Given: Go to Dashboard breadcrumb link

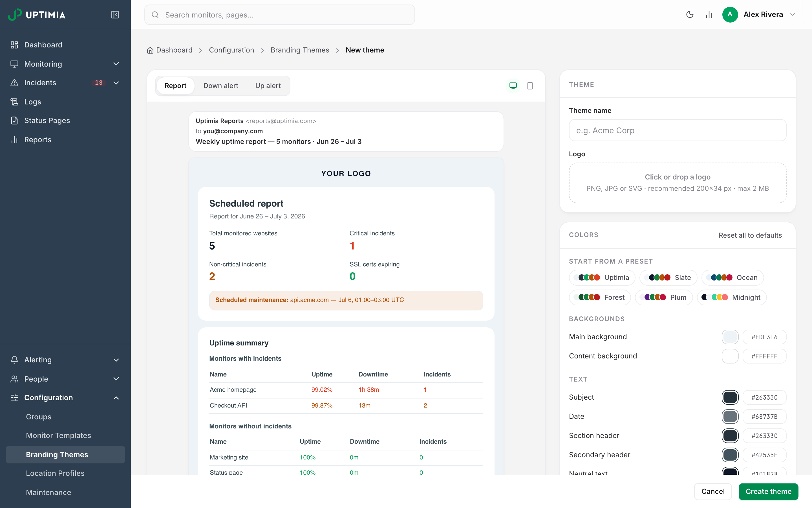Looking at the screenshot, I should (x=174, y=50).
